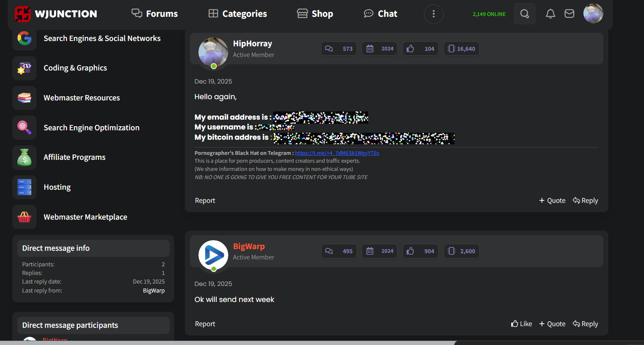
Task: Click the Coding & Graphics category icon
Action: (x=25, y=68)
